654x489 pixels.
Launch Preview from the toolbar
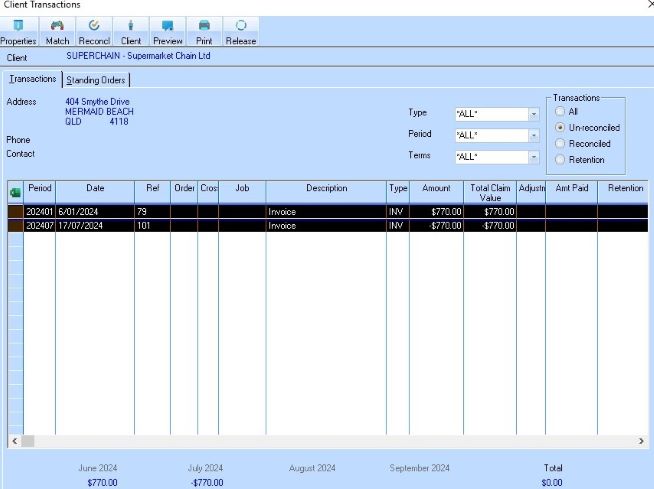coord(168,31)
